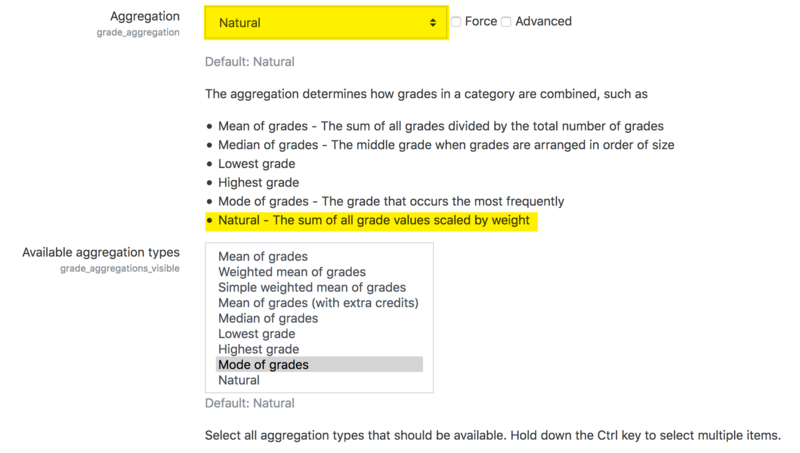Choose Lowest grade in available types list
Image resolution: width=800 pixels, height=453 pixels.
click(x=257, y=334)
